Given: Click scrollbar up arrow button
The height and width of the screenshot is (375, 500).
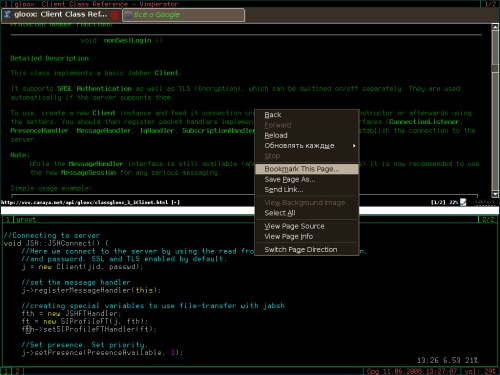Looking at the screenshot, I should click(495, 27).
